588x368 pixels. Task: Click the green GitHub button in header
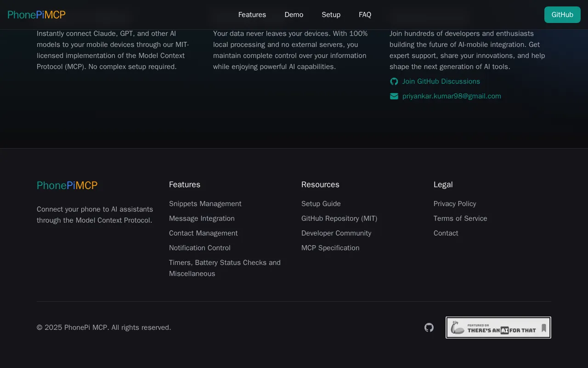pyautogui.click(x=562, y=15)
